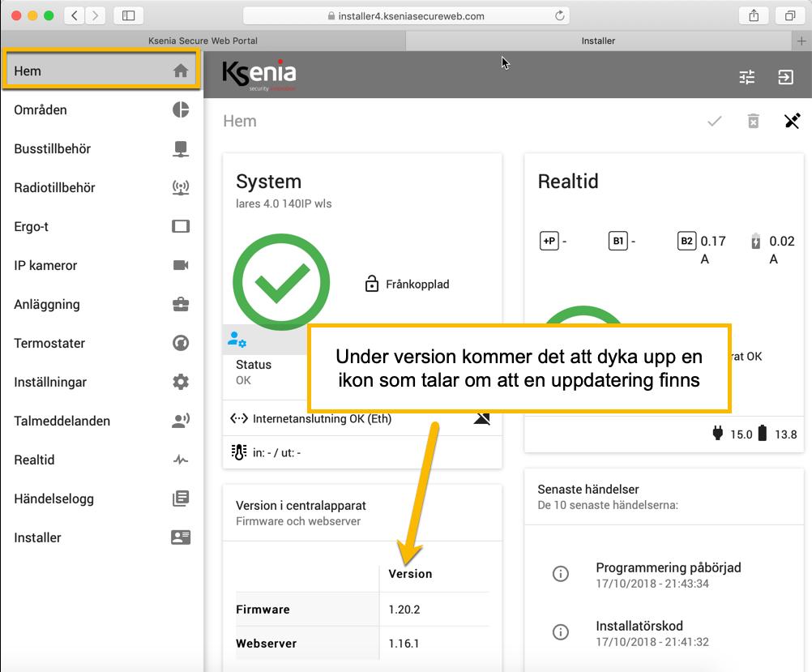This screenshot has width=812, height=672.
Task: Click the power plug icon showing 15.0
Action: tap(718, 433)
